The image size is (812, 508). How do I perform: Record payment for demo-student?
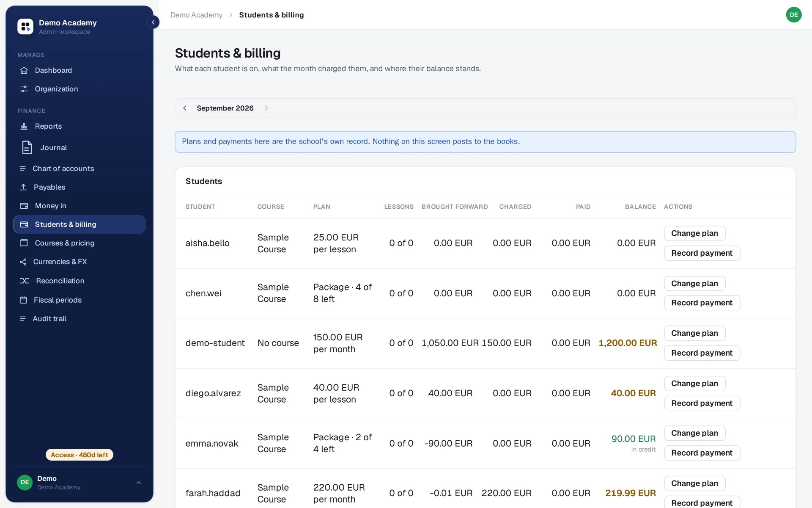tap(702, 353)
